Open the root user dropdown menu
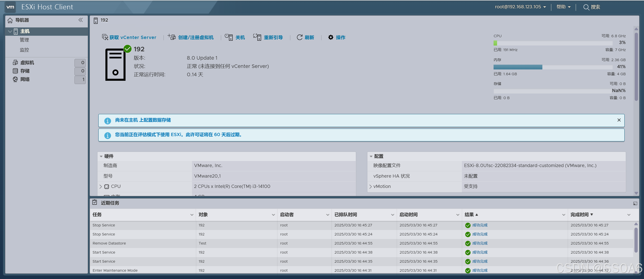This screenshot has width=644, height=279. click(x=520, y=7)
